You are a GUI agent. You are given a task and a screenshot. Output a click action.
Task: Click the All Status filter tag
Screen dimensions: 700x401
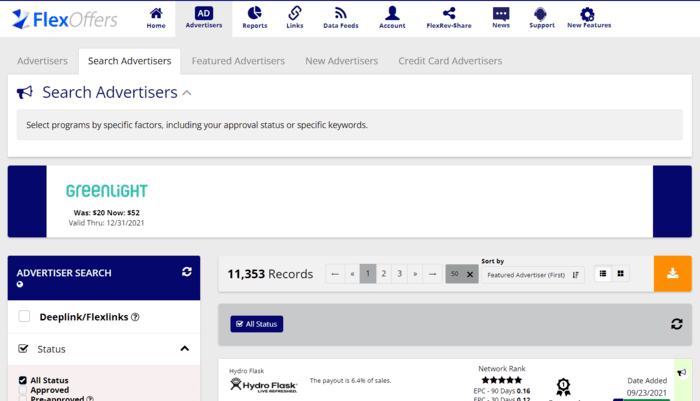point(257,324)
